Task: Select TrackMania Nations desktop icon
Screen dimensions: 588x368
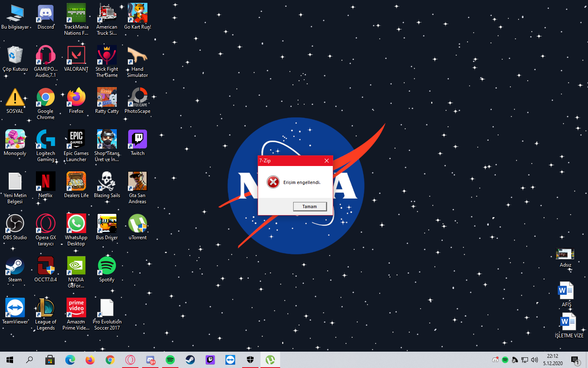Action: pos(76,20)
